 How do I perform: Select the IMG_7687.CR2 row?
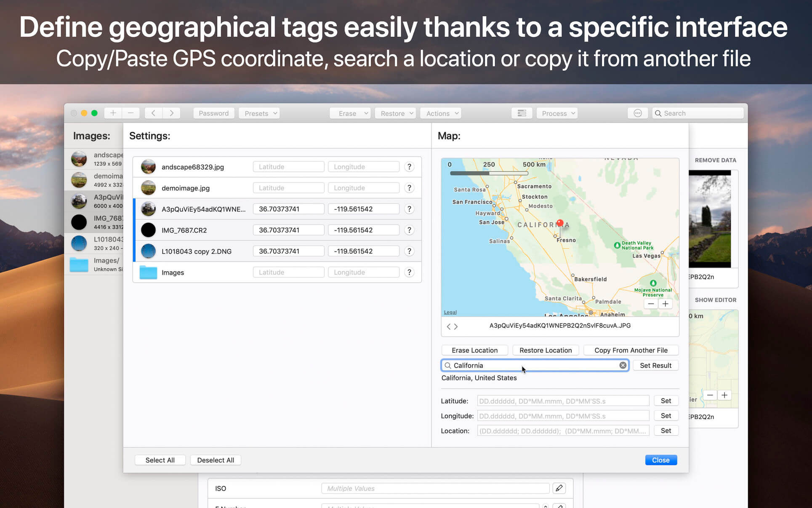(184, 230)
